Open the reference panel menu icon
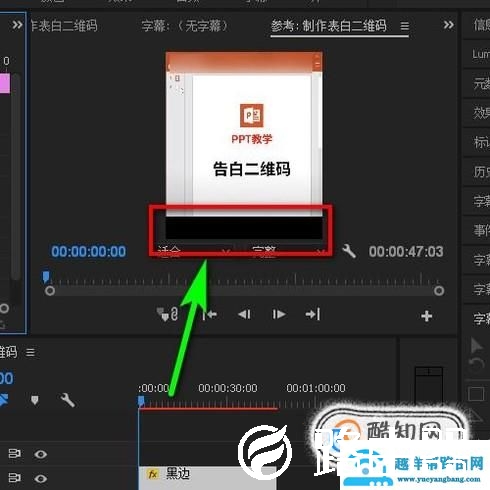Screen dimensions: 490x490 [x=404, y=26]
